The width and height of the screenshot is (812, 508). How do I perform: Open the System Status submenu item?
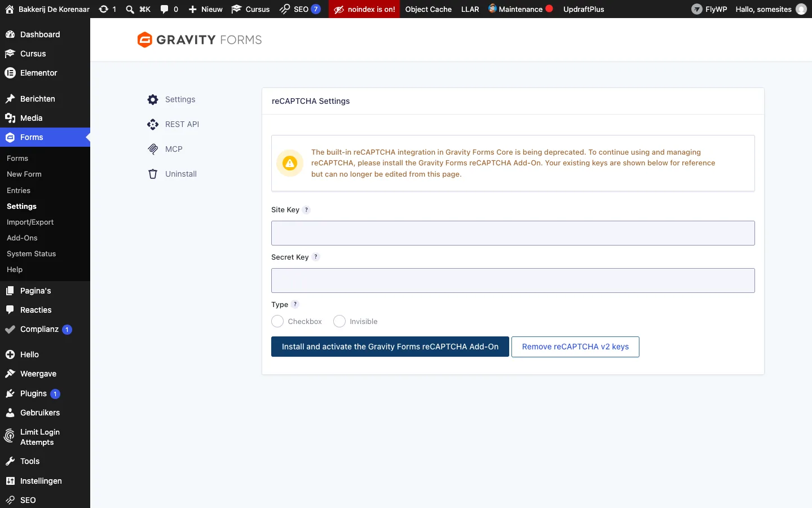(x=45, y=254)
